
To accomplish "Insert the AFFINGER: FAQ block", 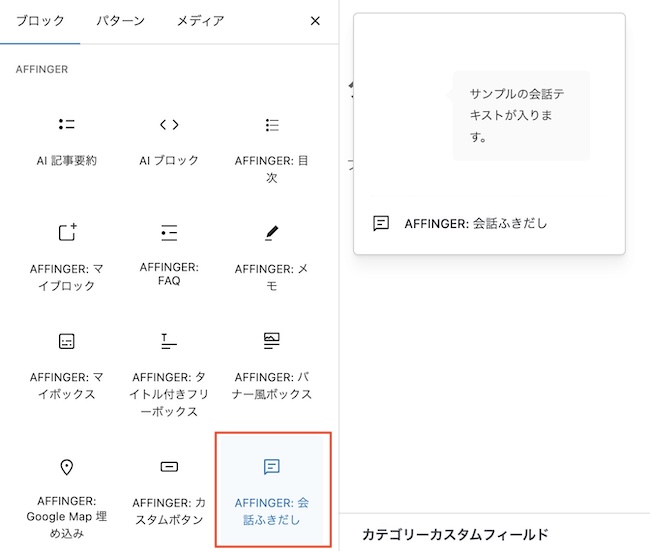I will click(169, 257).
